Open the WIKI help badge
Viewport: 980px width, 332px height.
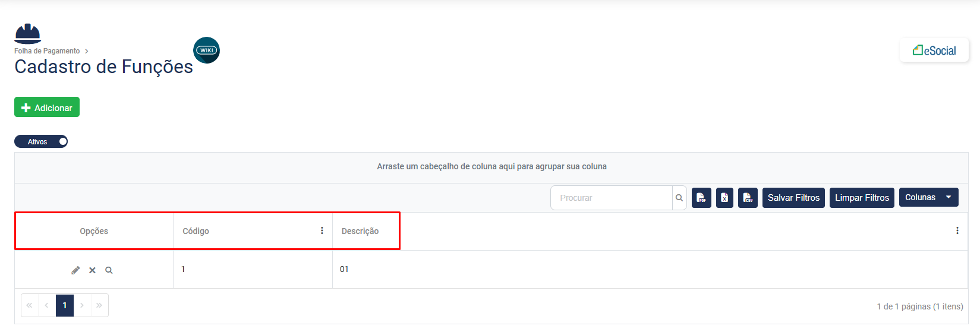206,50
